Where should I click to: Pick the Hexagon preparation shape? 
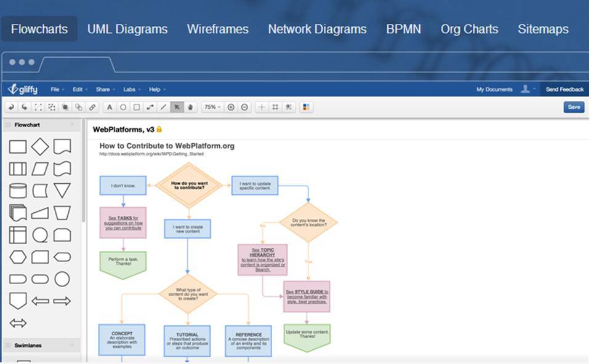(x=18, y=257)
